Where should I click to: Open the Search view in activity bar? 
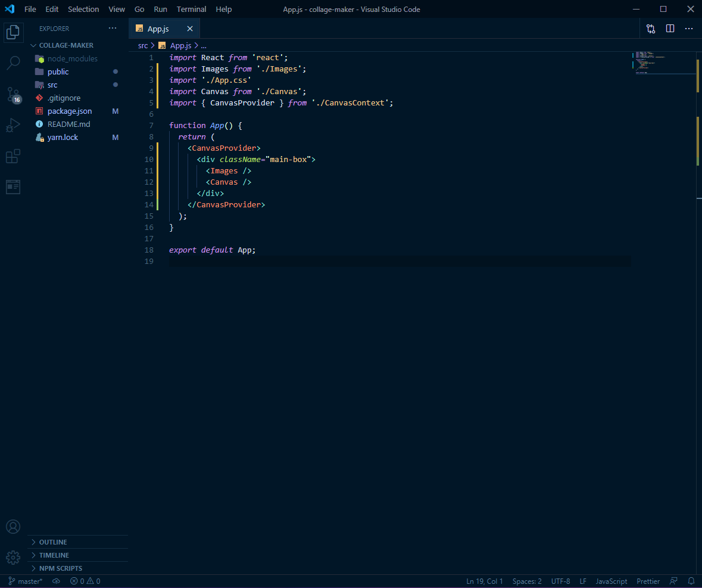(x=13, y=63)
